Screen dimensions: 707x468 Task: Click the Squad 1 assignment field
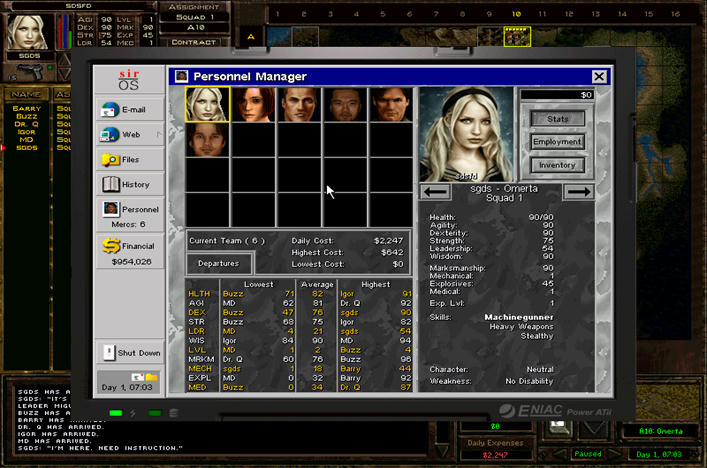tap(194, 17)
